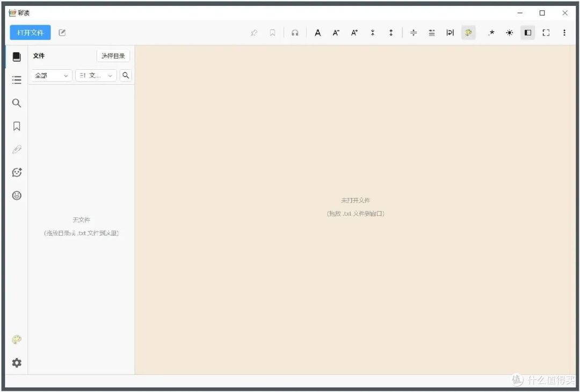Click the highlighter pen icon in the left sidebar
The image size is (580, 392).
pyautogui.click(x=17, y=149)
